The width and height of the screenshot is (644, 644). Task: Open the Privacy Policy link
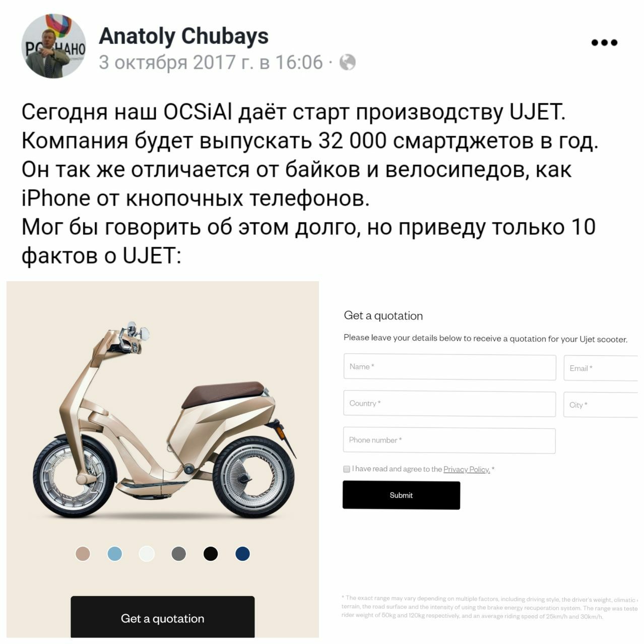[x=467, y=470]
